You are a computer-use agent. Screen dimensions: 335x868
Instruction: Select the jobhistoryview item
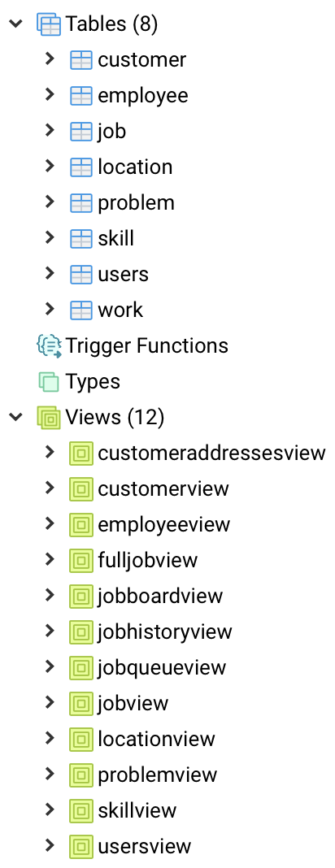pos(165,631)
